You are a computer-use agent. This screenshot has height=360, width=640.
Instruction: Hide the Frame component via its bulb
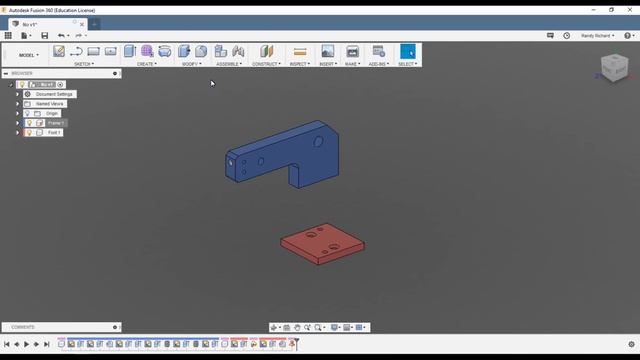point(29,123)
